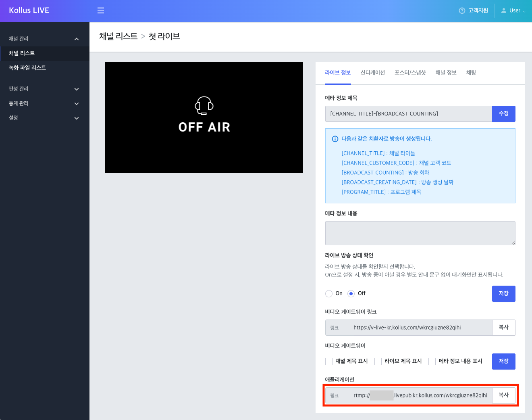Click the Kollus LIVE logo
532x420 pixels.
(x=29, y=10)
